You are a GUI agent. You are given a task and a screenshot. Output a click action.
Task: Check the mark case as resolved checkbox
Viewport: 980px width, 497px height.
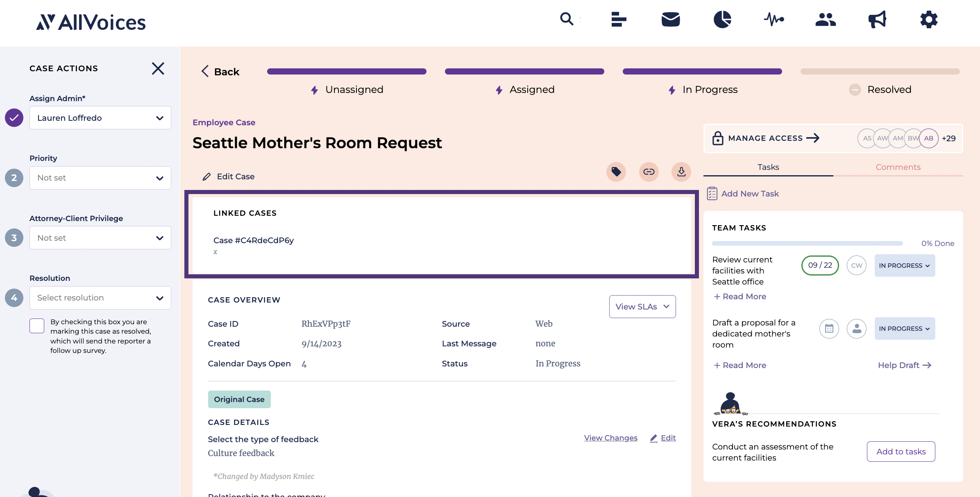[37, 326]
